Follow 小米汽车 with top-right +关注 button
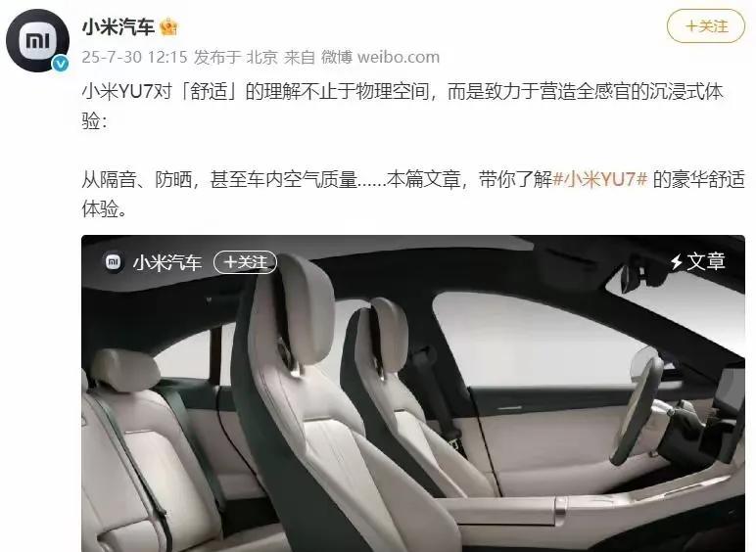Viewport: 756px width, 552px height. [706, 26]
